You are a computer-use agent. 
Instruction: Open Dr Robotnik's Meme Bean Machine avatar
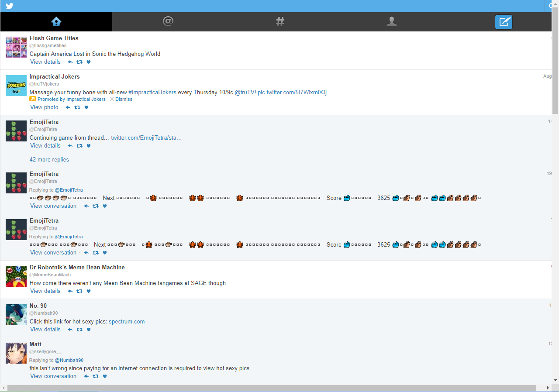[x=16, y=276]
